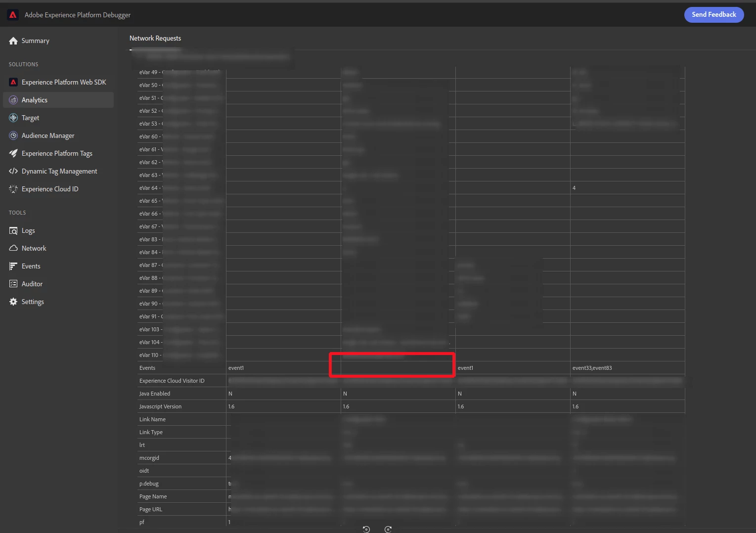The width and height of the screenshot is (756, 533).
Task: Click the Javascript Version row label
Action: coord(161,406)
